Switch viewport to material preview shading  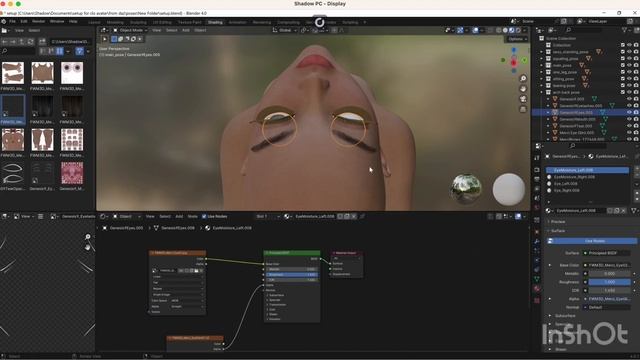pos(512,30)
